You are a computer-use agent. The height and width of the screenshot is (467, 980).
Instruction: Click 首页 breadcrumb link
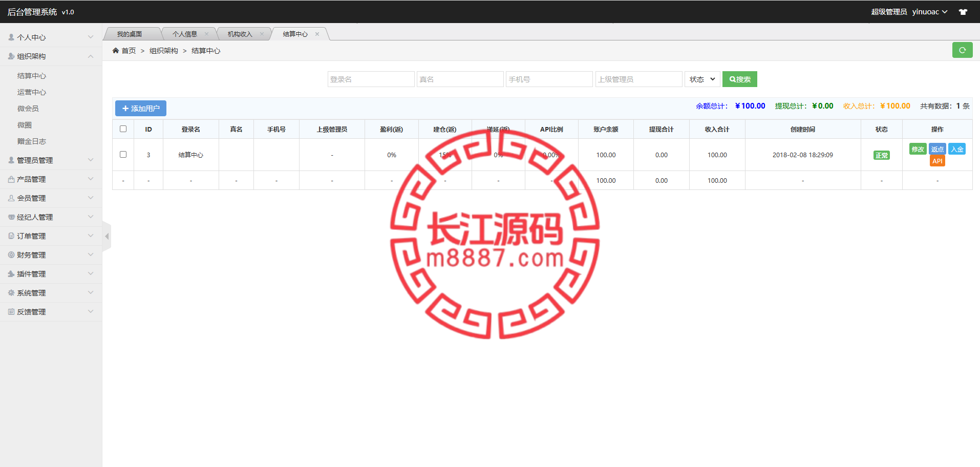(x=129, y=51)
